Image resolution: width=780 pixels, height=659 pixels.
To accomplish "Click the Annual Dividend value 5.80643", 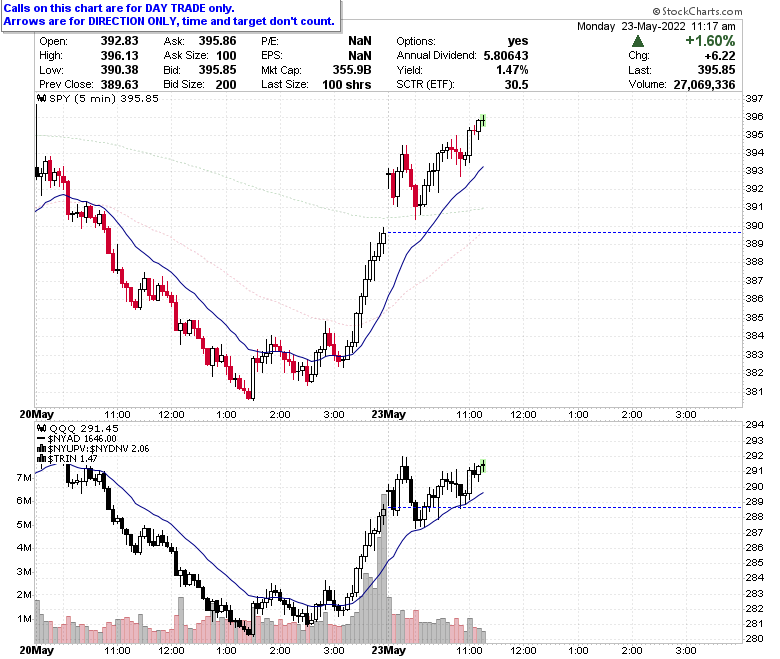I will pos(506,56).
